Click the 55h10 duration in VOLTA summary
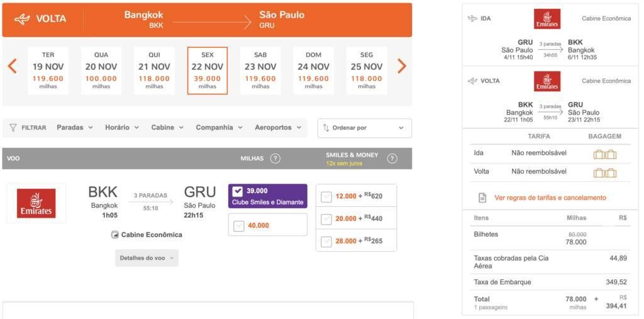This screenshot has height=319, width=644. point(550,118)
